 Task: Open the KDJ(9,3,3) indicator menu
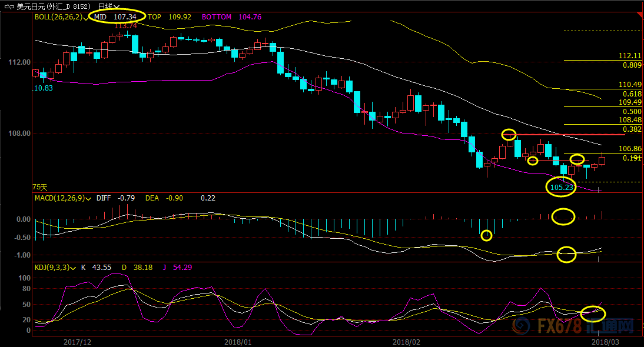(x=74, y=268)
